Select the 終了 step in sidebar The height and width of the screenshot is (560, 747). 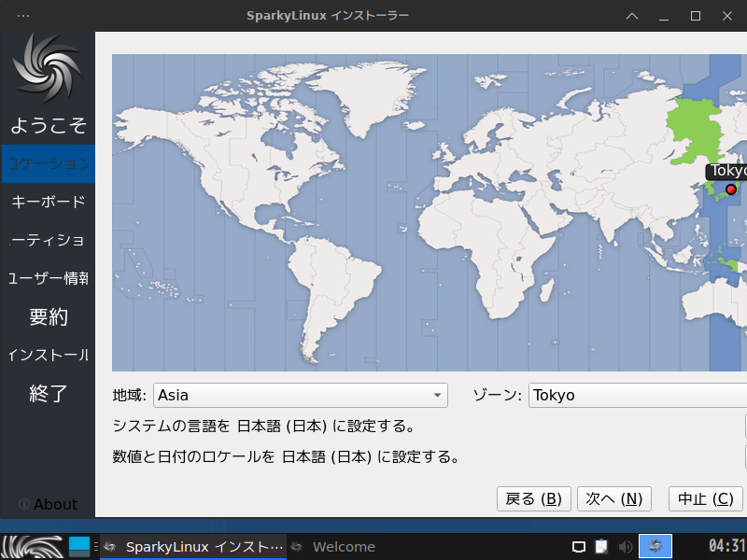[x=49, y=393]
